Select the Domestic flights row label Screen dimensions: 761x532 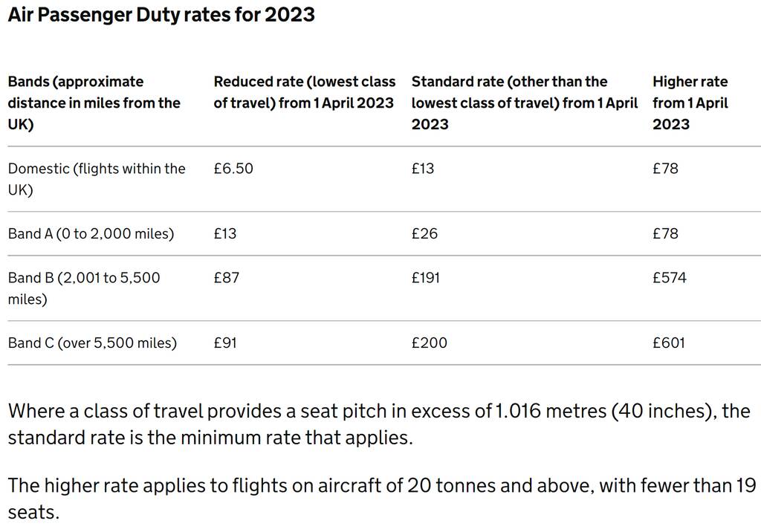[97, 179]
